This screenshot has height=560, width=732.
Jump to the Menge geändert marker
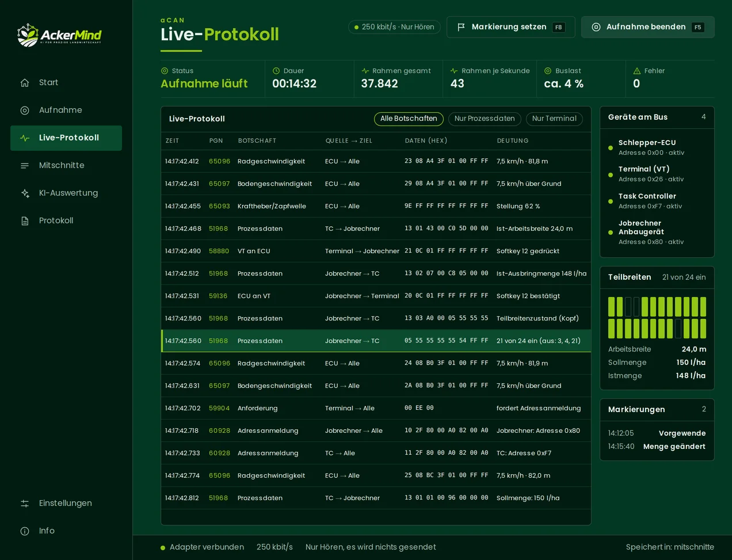[657, 447]
